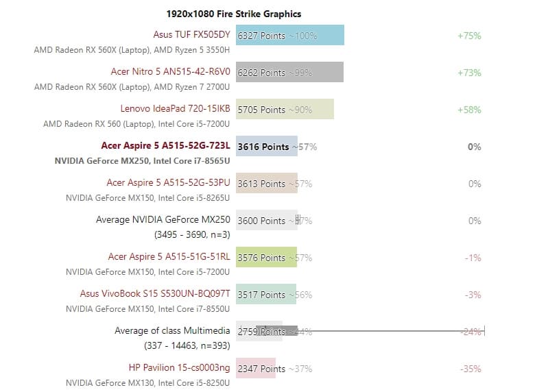This screenshot has width=548, height=392.
Task: Open the Asus VivoBook S15 S530UN-BQ097T link
Action: [155, 293]
